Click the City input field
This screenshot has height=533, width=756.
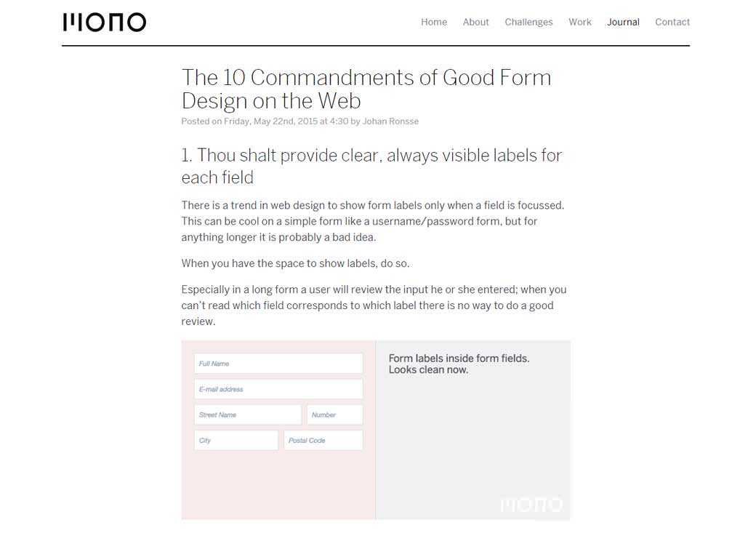236,440
